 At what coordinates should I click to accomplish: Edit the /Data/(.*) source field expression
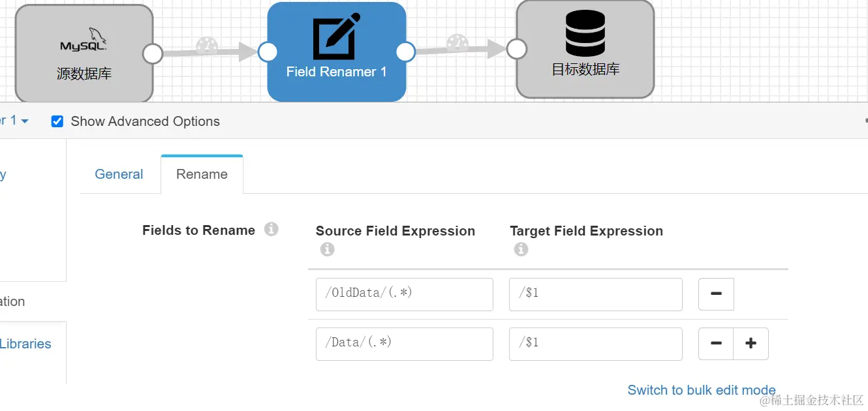[404, 344]
